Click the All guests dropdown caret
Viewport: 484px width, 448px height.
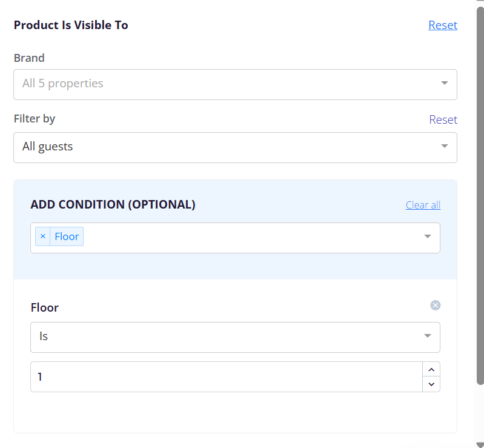click(444, 146)
